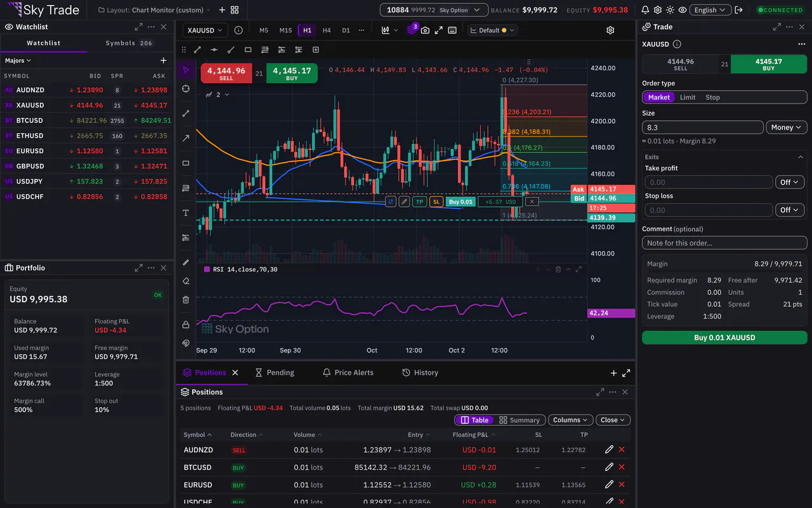Click the order Comment note field
The width and height of the screenshot is (812, 508).
click(724, 243)
